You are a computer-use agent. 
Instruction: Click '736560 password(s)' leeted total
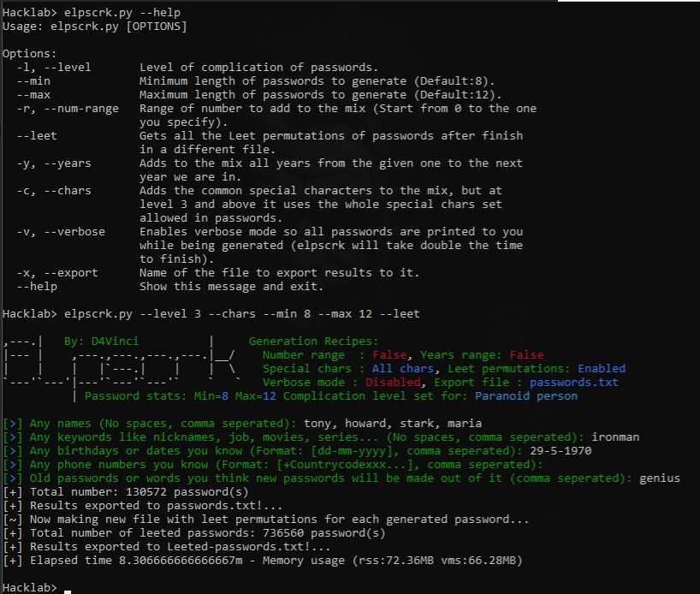[x=324, y=533]
